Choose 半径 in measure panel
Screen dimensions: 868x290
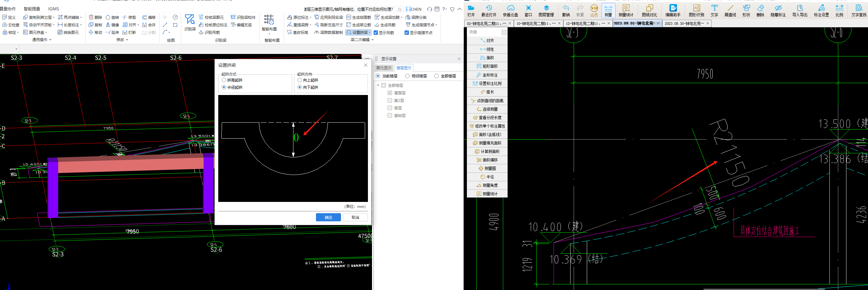pyautogui.click(x=487, y=177)
